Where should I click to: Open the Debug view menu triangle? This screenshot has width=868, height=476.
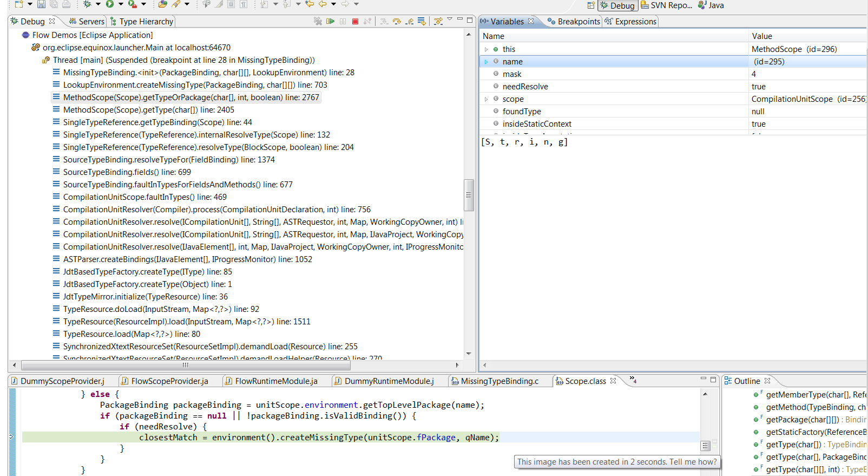[450, 19]
